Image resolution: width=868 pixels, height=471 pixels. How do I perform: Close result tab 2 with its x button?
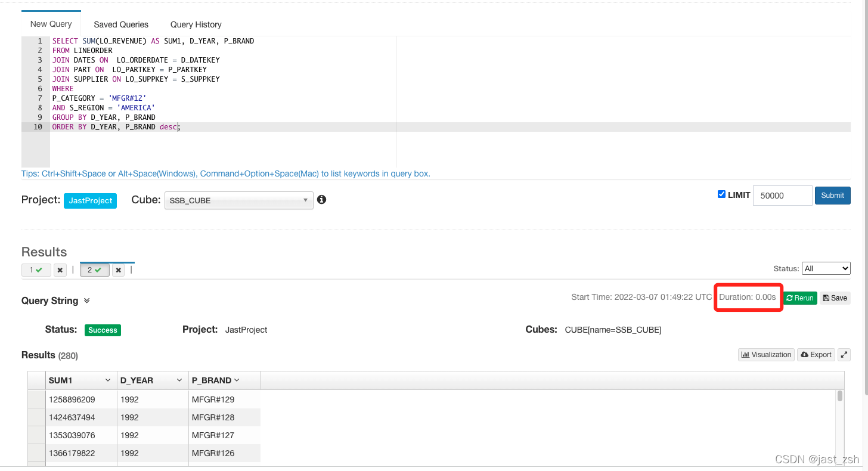tap(119, 270)
